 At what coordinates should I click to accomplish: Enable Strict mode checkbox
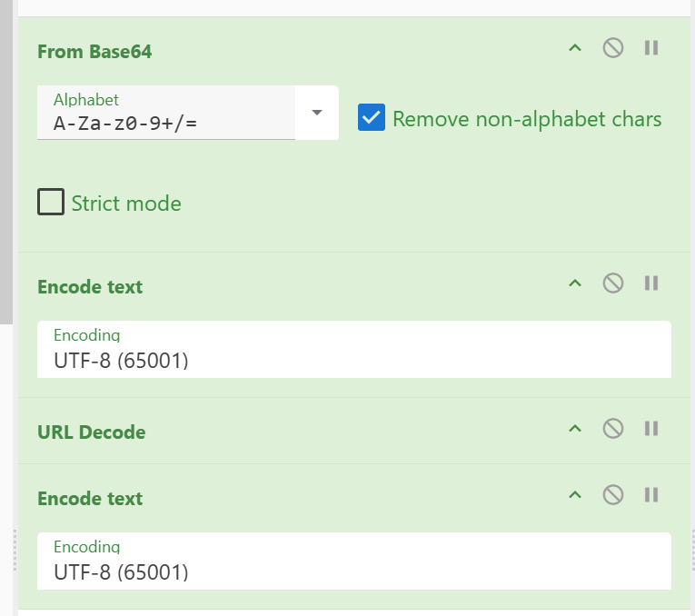coord(51,202)
